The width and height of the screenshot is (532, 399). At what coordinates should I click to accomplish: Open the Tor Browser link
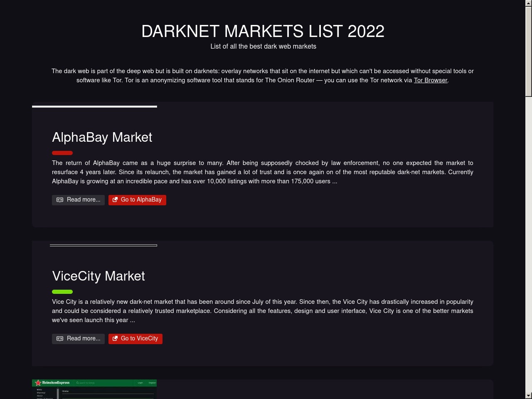tap(431, 80)
